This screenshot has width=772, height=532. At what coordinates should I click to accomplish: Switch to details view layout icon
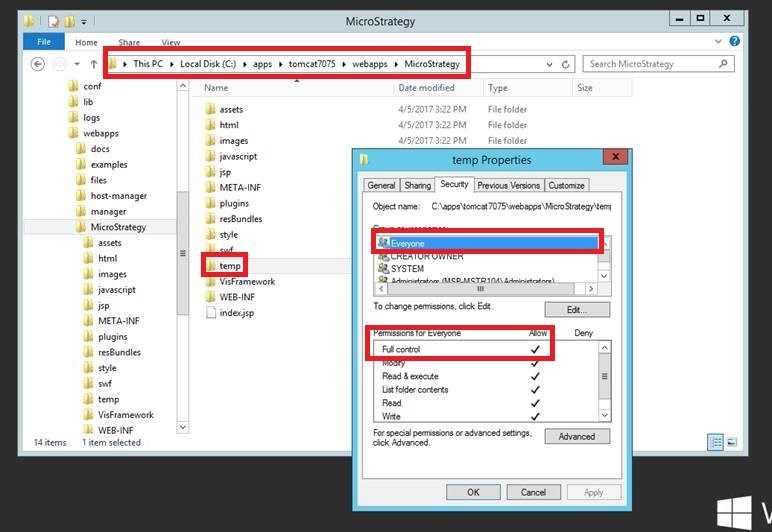click(715, 442)
